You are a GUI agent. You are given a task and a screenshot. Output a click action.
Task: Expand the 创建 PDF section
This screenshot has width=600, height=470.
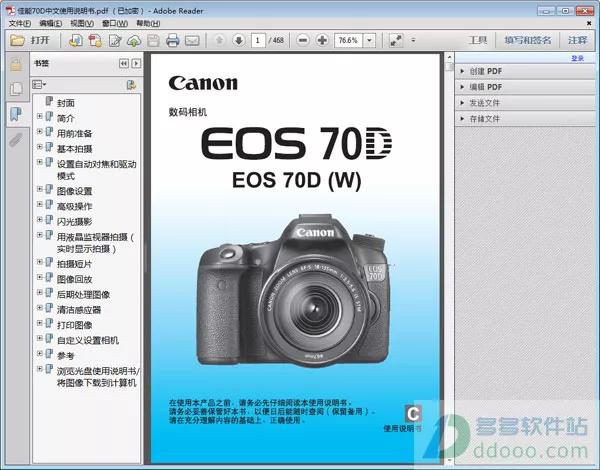pos(462,71)
